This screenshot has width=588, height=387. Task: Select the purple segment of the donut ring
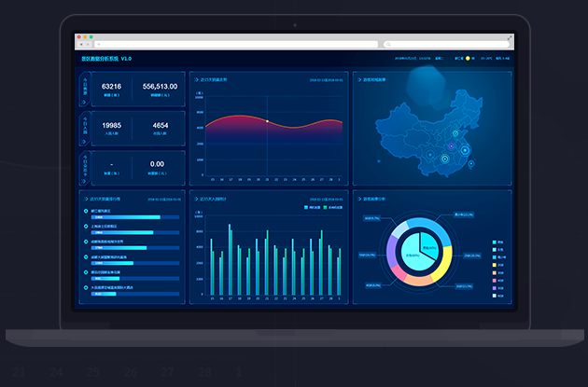click(x=391, y=251)
